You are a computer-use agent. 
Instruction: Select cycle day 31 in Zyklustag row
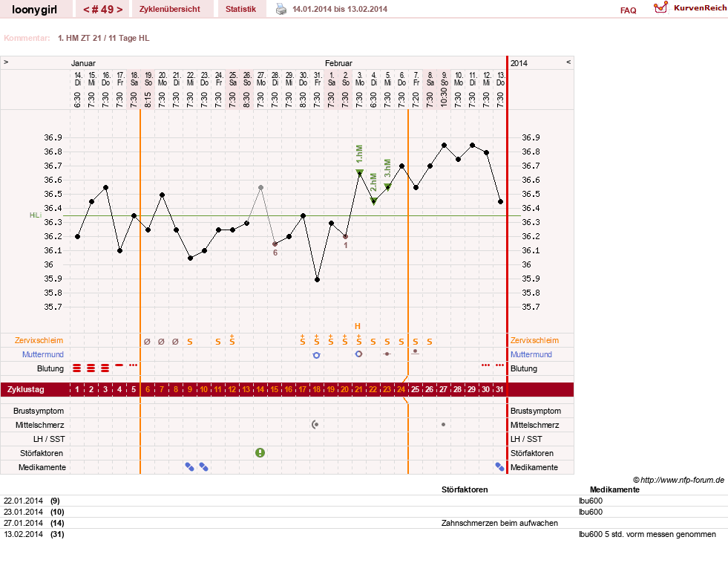point(499,389)
